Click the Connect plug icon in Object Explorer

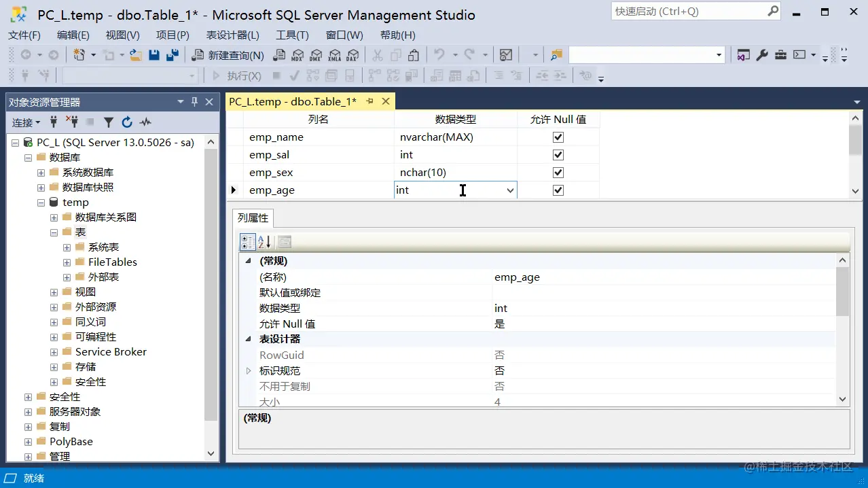[x=54, y=122]
